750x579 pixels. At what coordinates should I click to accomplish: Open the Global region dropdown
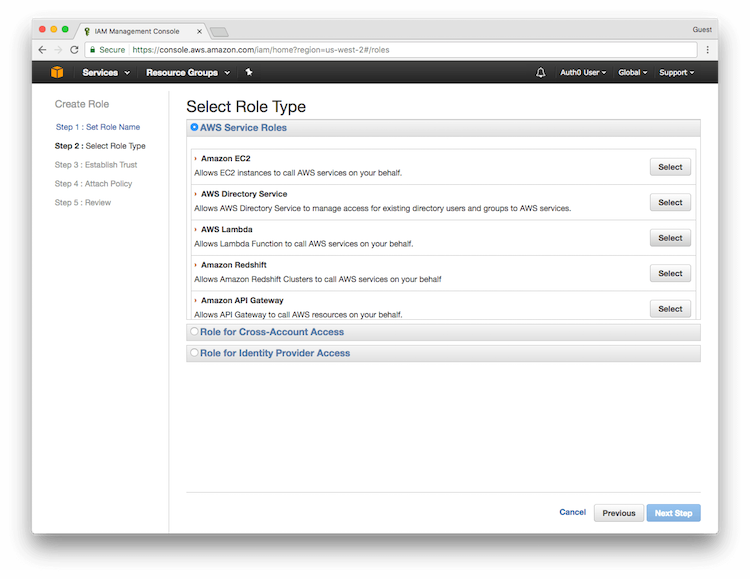(x=632, y=72)
